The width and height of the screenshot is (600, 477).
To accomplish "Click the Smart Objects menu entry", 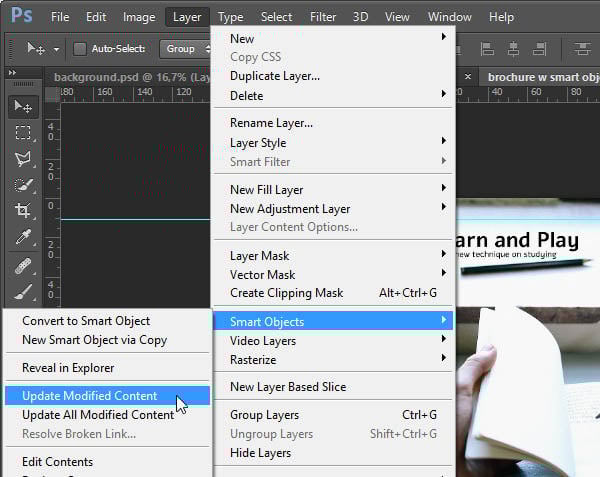I will pyautogui.click(x=333, y=321).
